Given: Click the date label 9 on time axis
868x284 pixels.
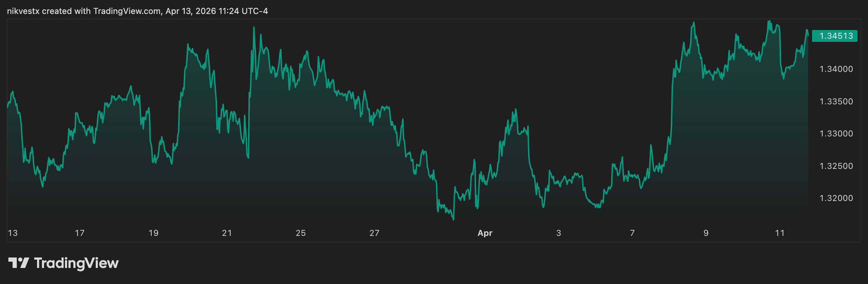Looking at the screenshot, I should (706, 233).
